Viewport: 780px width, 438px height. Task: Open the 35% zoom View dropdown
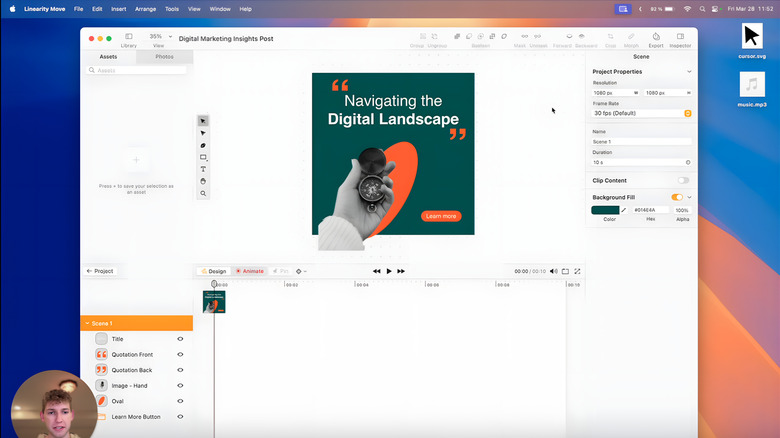[158, 37]
